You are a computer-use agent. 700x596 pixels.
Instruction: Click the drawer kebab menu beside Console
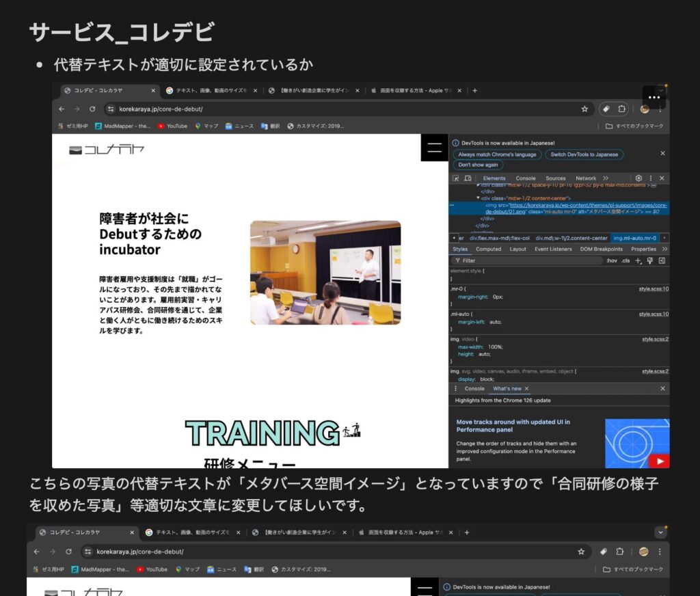click(x=456, y=388)
